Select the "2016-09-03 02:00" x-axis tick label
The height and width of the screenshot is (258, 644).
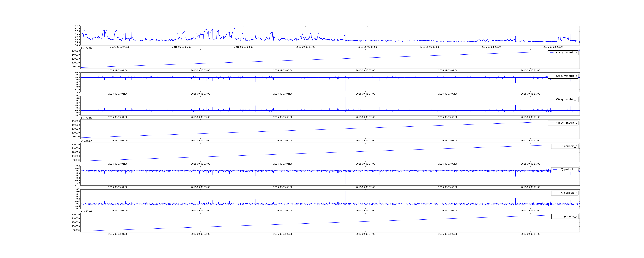pos(120,47)
